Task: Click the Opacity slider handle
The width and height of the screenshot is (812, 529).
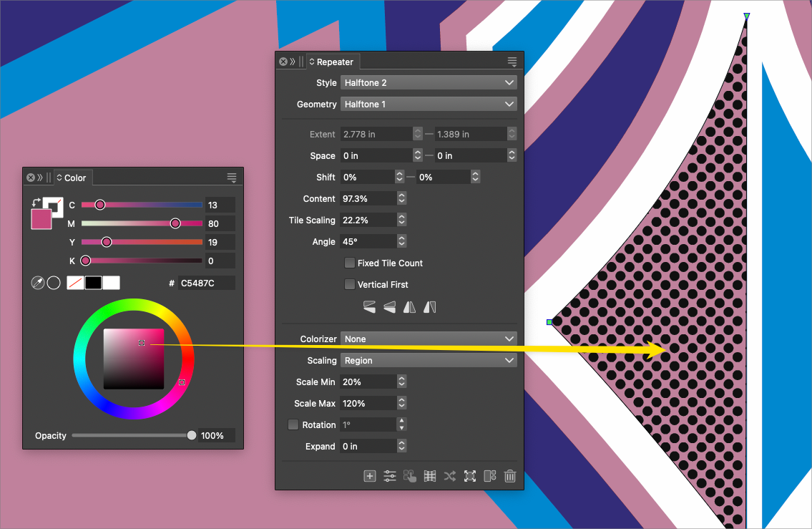Action: 192,435
